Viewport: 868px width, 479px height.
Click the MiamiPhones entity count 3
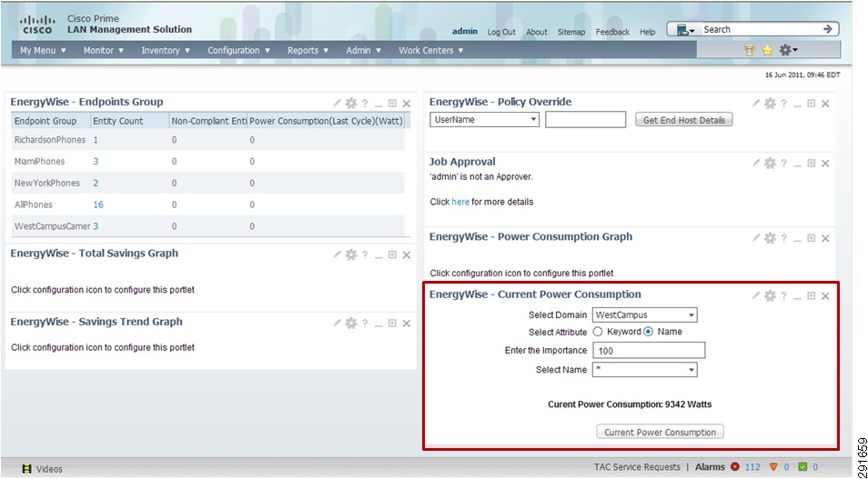coord(96,162)
